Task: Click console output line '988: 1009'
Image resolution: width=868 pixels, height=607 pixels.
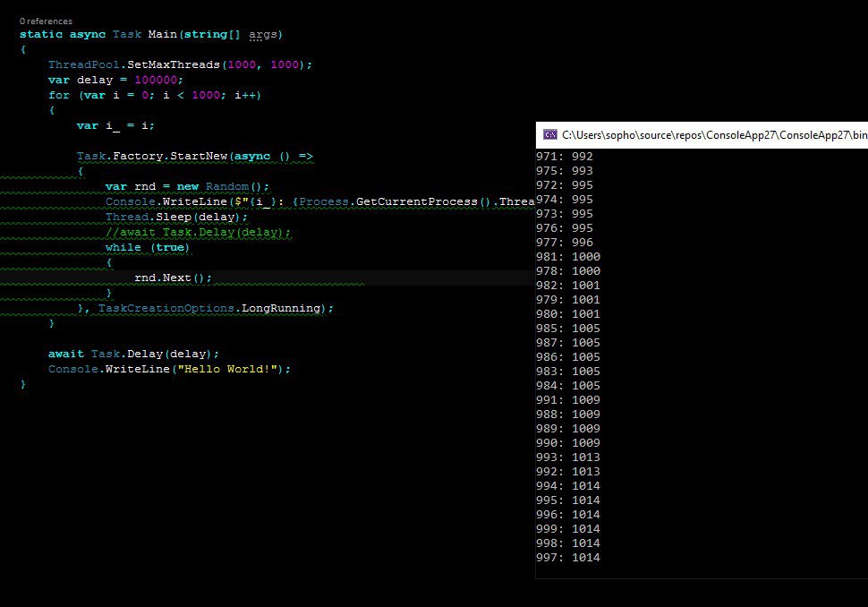Action: [x=568, y=415]
